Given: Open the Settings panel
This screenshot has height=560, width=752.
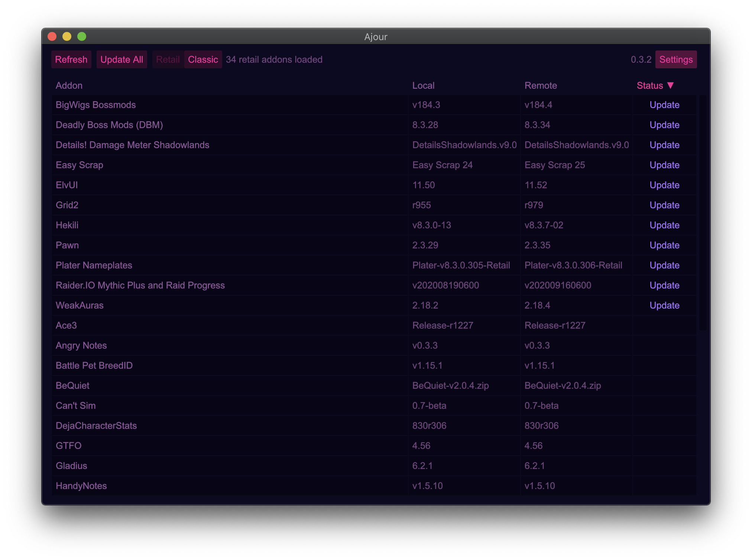Looking at the screenshot, I should [x=675, y=59].
